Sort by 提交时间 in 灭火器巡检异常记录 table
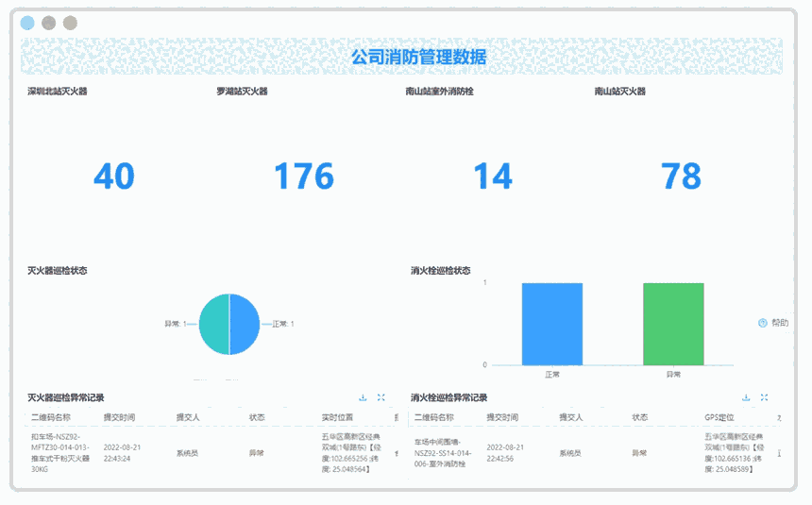 coord(120,416)
